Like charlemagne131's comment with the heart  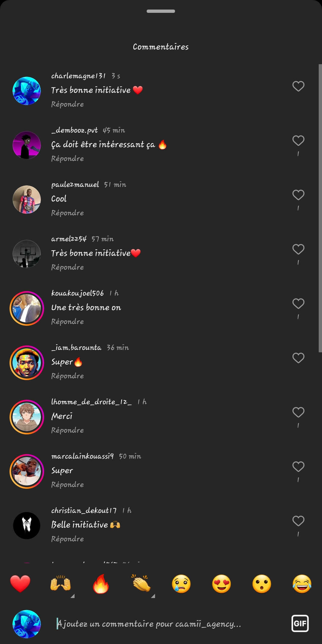pos(298,86)
